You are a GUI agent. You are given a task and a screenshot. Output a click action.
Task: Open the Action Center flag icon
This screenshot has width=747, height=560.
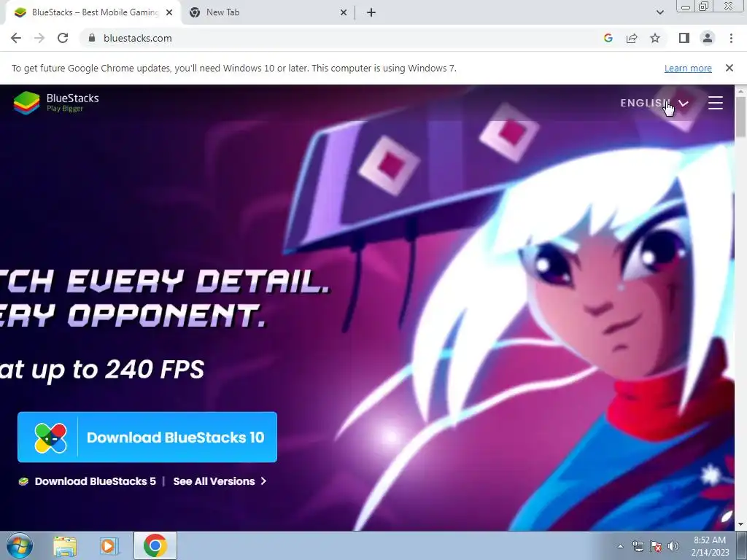(656, 546)
